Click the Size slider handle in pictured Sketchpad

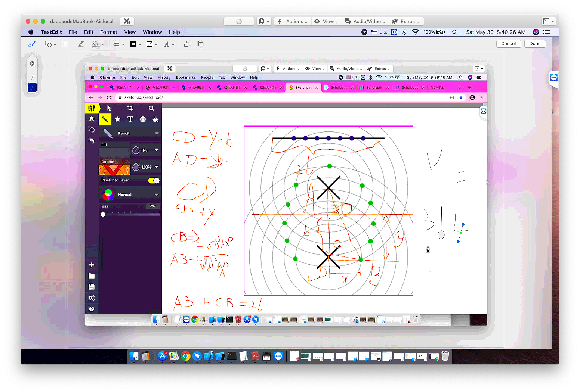point(103,214)
